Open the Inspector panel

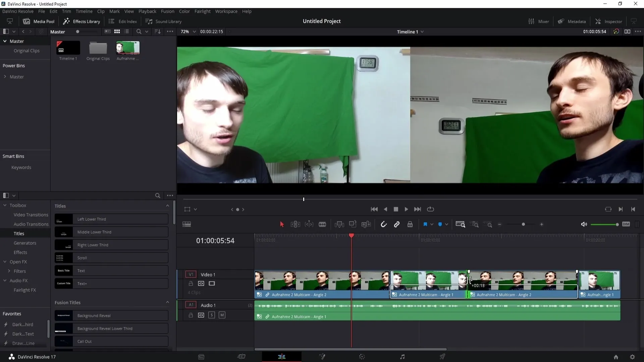(608, 21)
